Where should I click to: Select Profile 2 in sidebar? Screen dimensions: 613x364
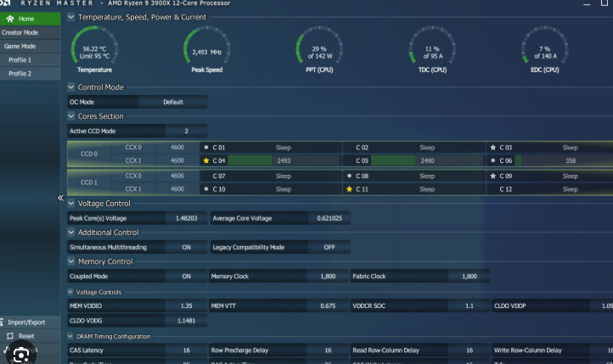coord(30,74)
